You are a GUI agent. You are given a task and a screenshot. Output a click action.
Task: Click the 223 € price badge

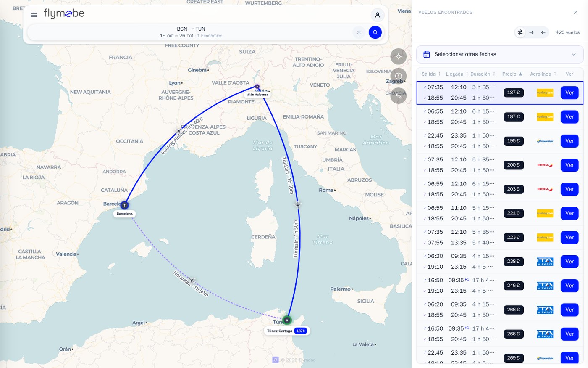tap(514, 237)
